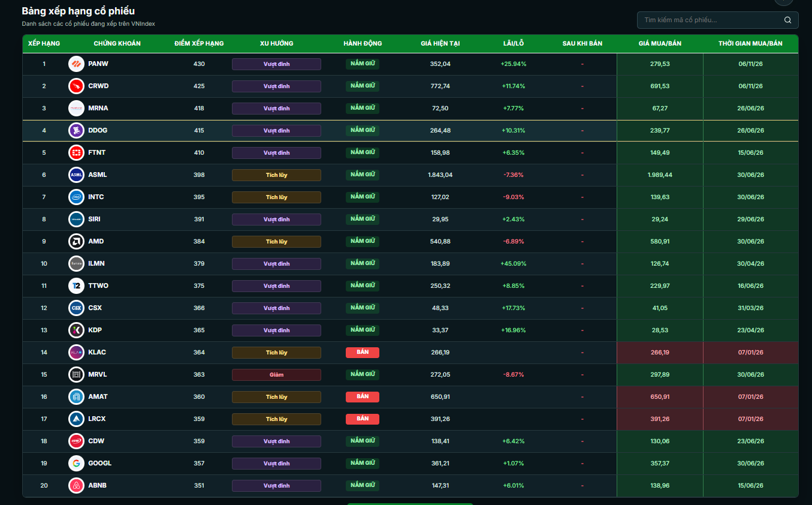Click the BÁN action badge for AMAT
The height and width of the screenshot is (505, 812).
click(363, 396)
